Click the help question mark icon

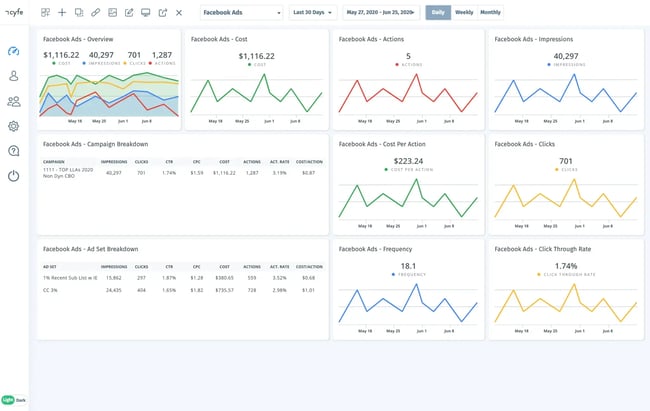(x=13, y=151)
